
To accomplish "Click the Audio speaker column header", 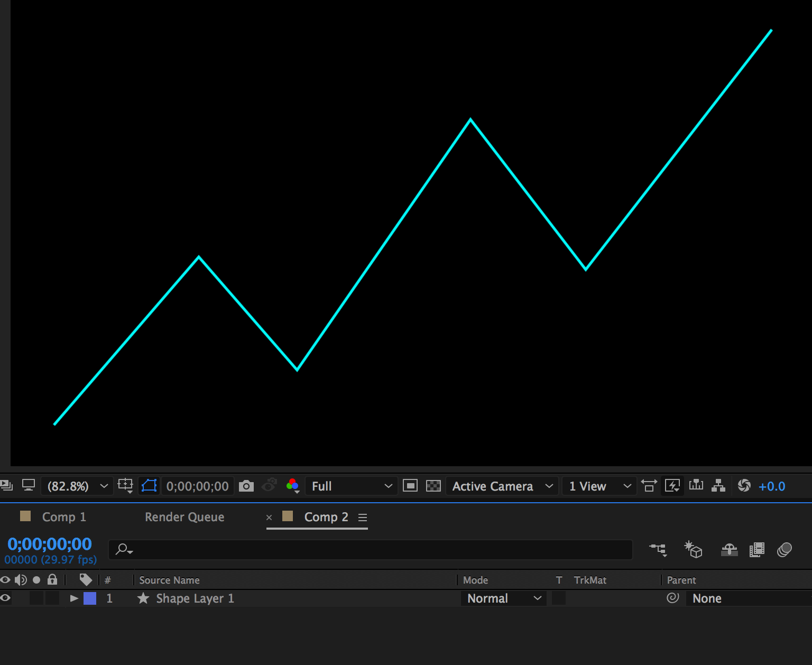I will point(21,580).
